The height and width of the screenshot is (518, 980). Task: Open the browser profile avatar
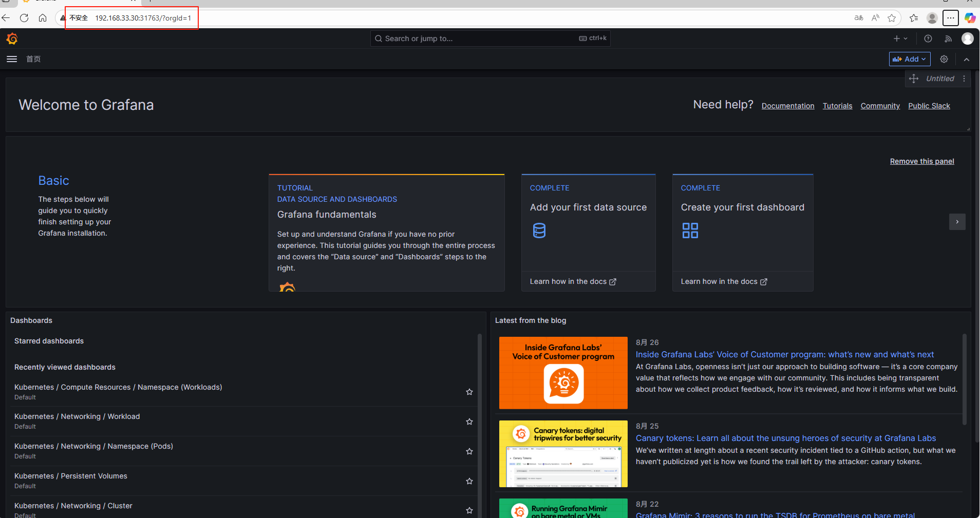pyautogui.click(x=932, y=18)
